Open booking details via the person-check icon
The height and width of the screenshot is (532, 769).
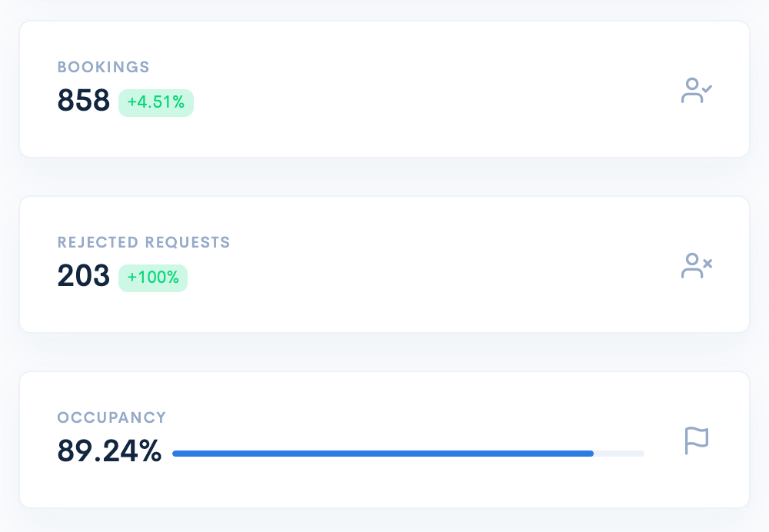[x=697, y=91]
